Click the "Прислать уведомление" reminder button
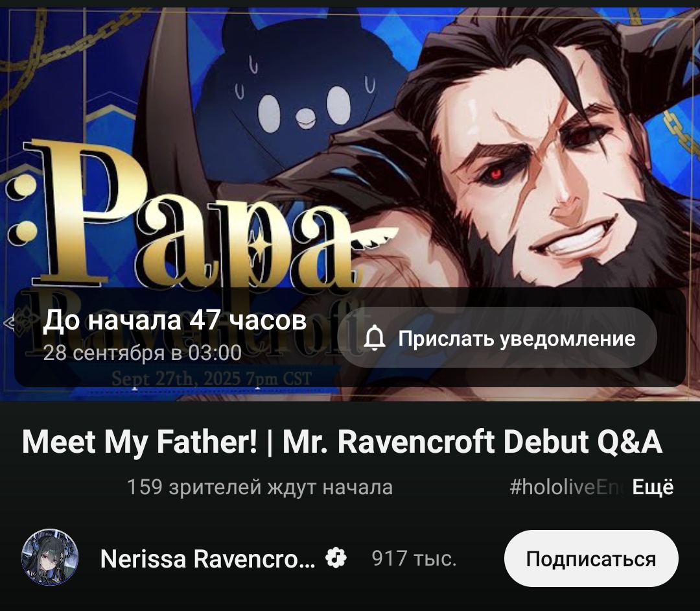The image size is (700, 611). [x=497, y=338]
